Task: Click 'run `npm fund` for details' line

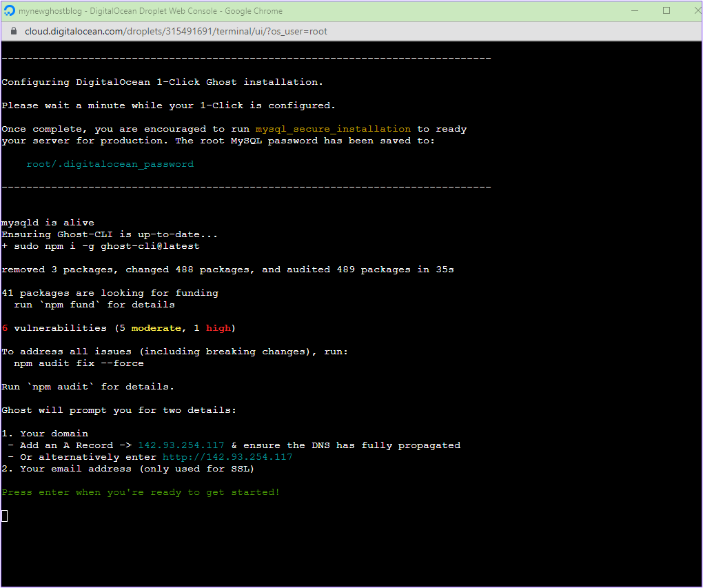Action: 94,305
